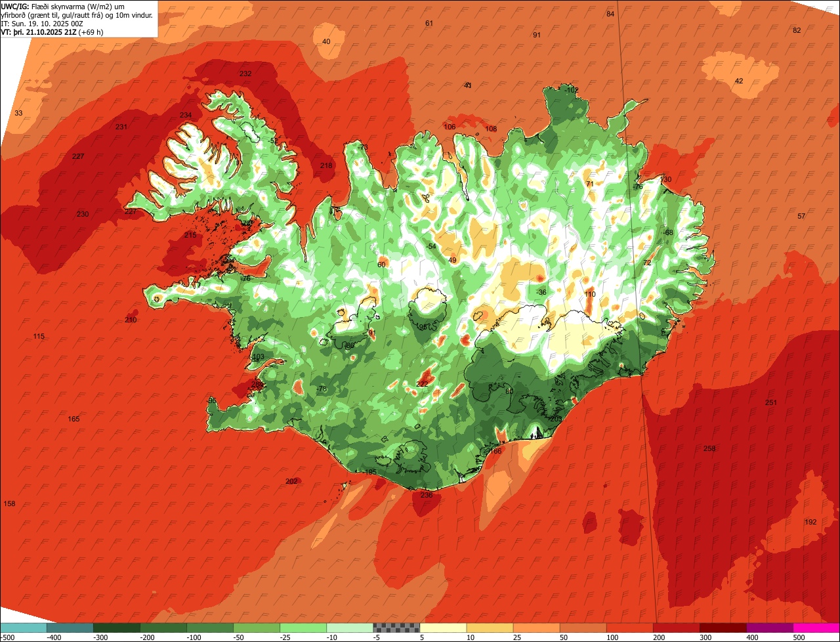Click the light teal -500 to -400 legend swatch

click(x=24, y=628)
